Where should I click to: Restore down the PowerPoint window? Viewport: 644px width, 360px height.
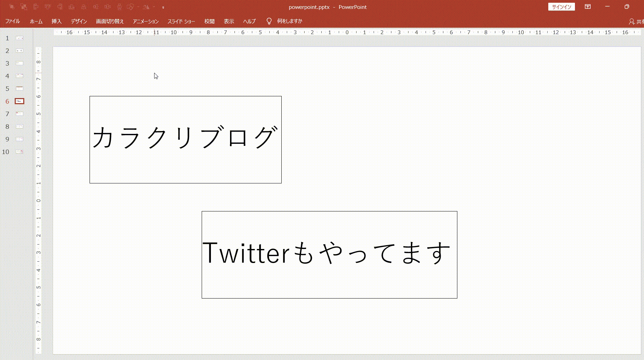627,7
